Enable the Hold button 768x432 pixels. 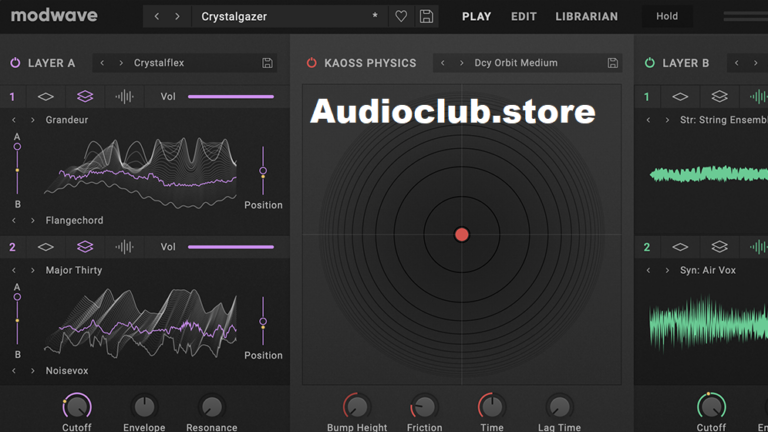(667, 16)
